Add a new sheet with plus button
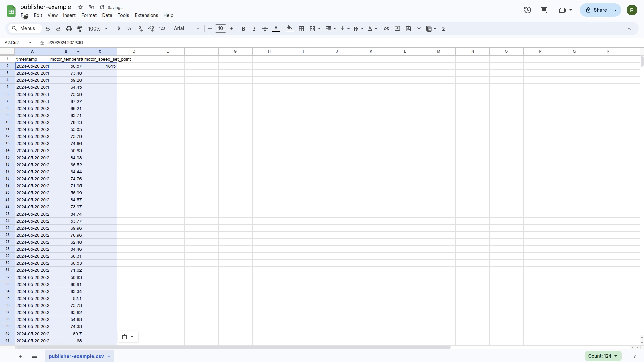Viewport: 644px width, 362px height. (21, 356)
